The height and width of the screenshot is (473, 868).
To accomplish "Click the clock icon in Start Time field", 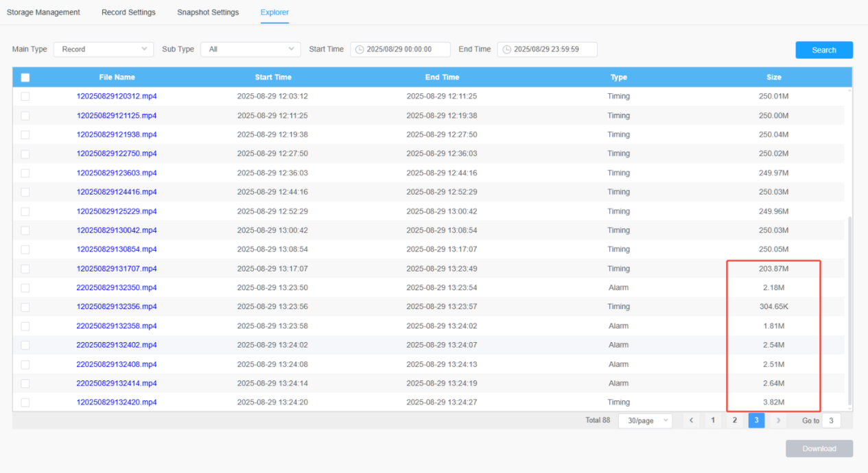I will coord(360,49).
